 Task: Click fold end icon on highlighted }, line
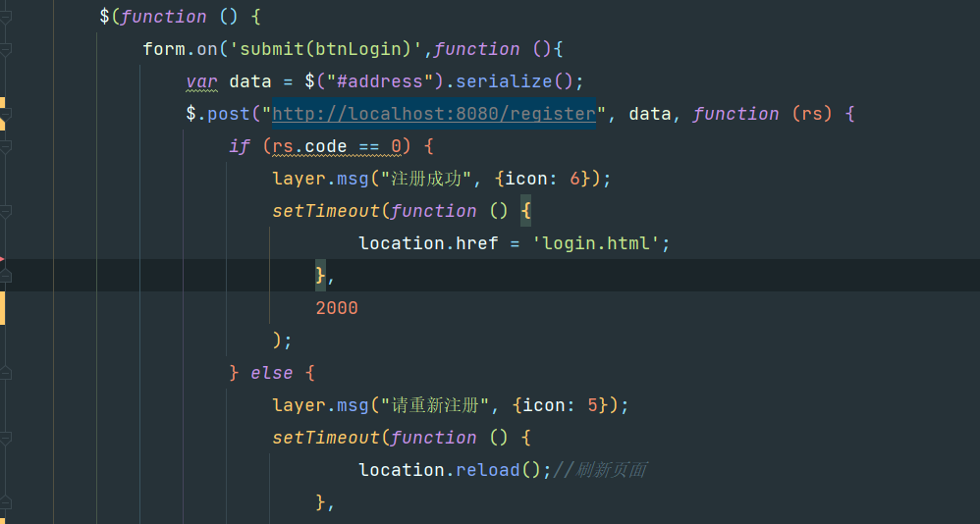tap(6, 277)
